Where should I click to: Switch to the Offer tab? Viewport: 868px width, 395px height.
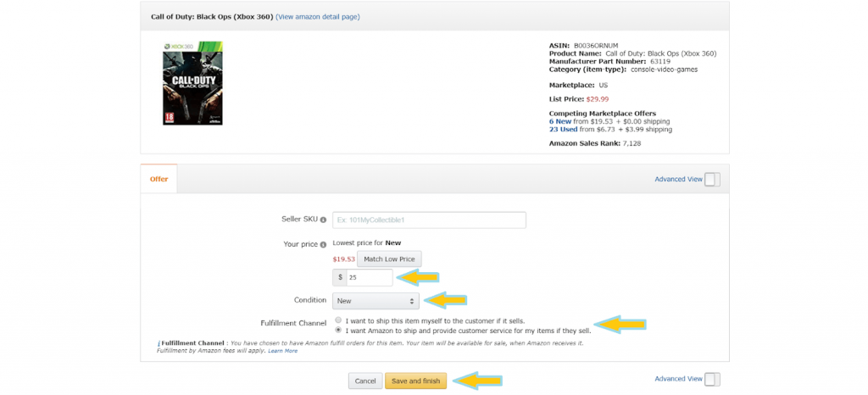[159, 179]
